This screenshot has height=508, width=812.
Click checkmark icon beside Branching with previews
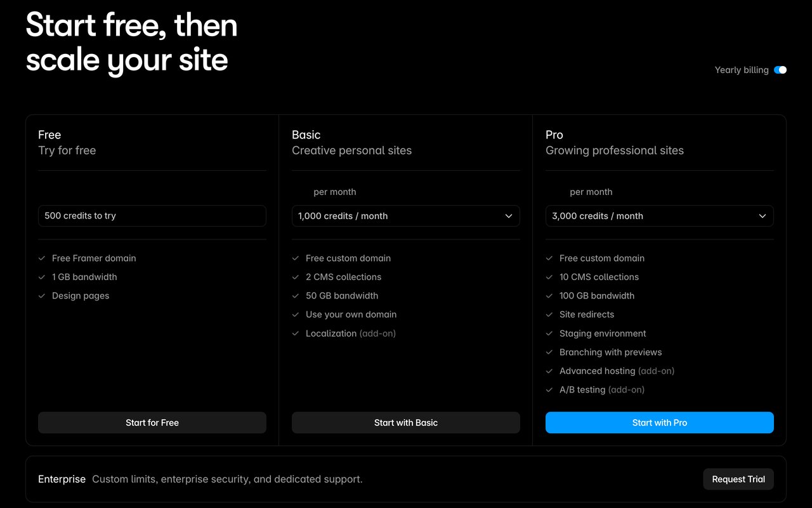549,352
